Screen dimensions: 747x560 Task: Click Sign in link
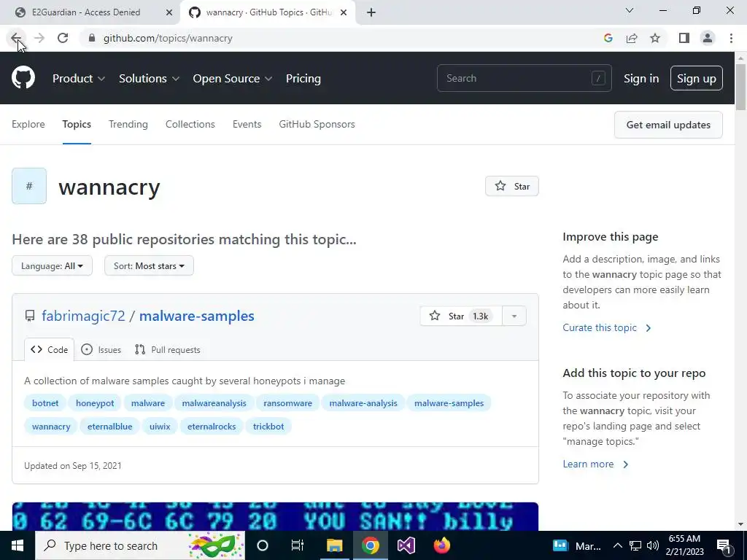[641, 79]
